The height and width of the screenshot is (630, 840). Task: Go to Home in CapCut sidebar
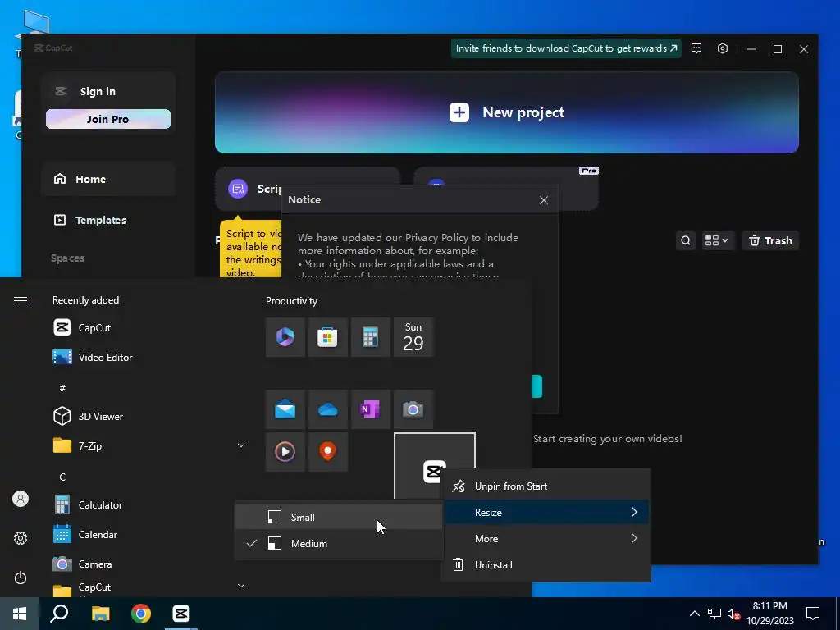[108, 179]
